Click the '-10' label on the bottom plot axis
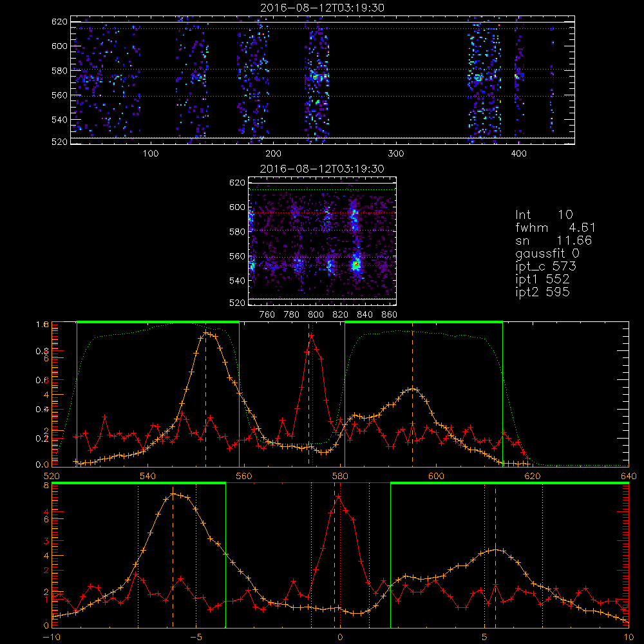This screenshot has width=644, height=644. click(x=52, y=638)
